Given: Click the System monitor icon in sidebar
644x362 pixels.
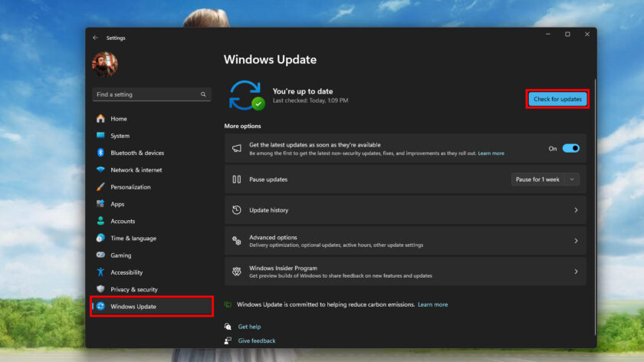Looking at the screenshot, I should coord(100,135).
